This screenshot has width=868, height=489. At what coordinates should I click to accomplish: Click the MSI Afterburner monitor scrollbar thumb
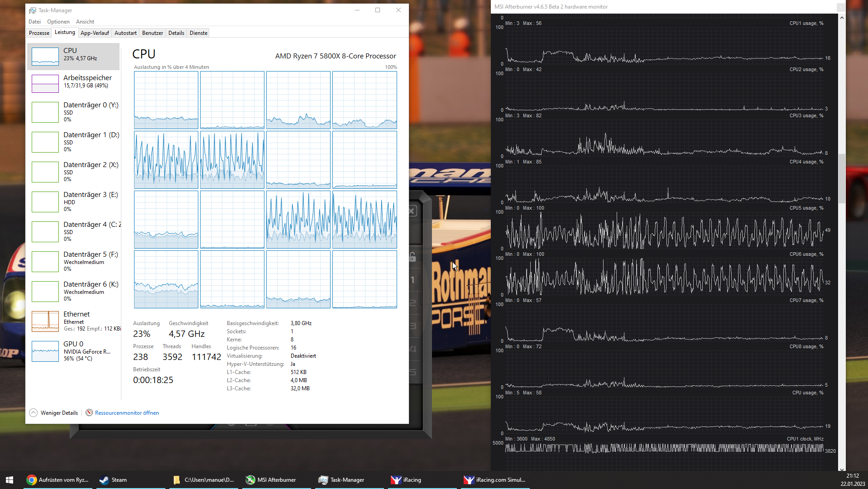(842, 178)
